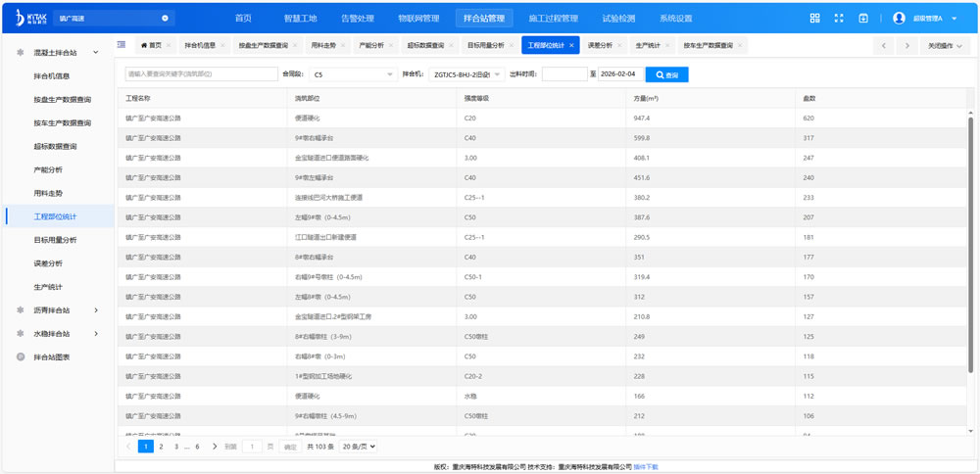Toggle fullscreen mode icon in the header
The image size is (980, 474).
tap(839, 19)
